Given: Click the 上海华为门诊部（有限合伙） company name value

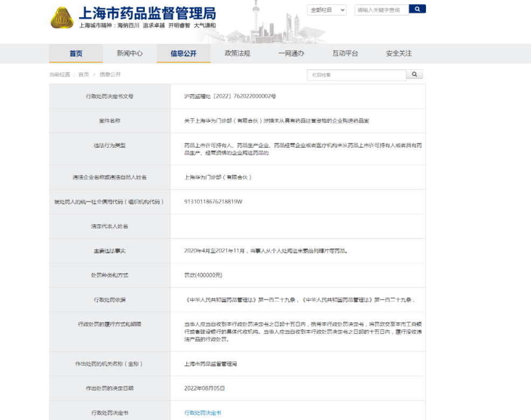Looking at the screenshot, I should click(x=218, y=177).
